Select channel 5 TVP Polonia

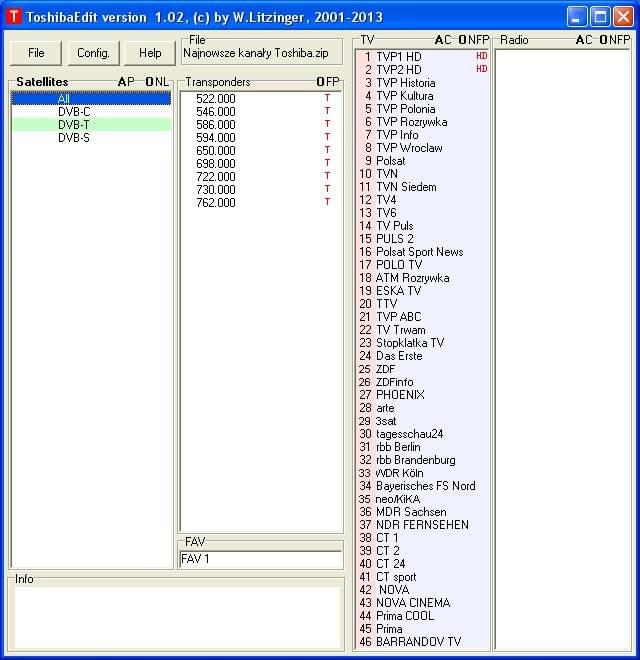pos(422,109)
